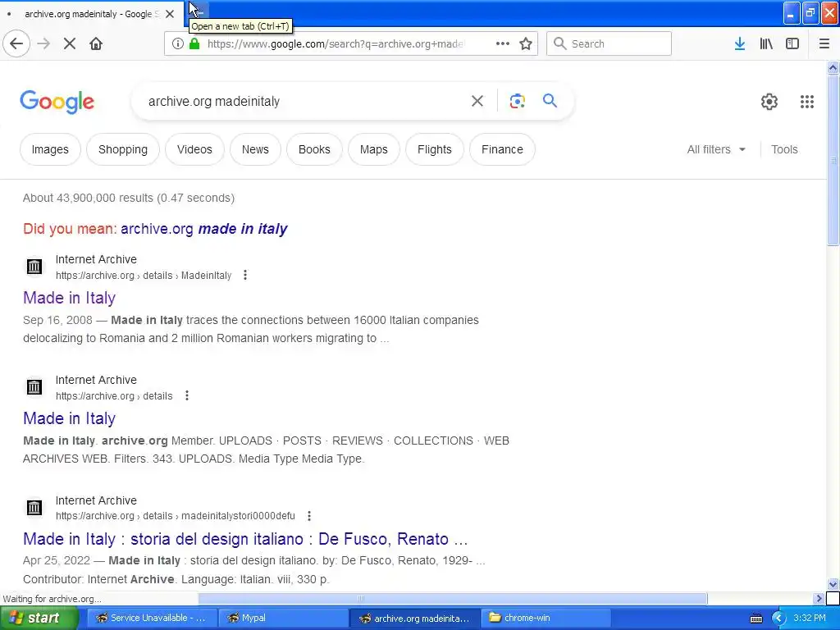The height and width of the screenshot is (630, 840).
Task: Switch to the Mypal taskbar window
Action: coord(283,619)
